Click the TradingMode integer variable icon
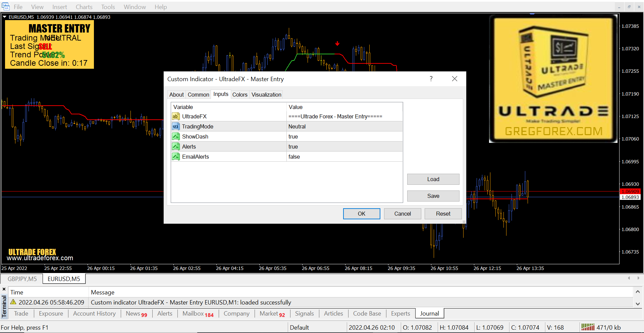The width and height of the screenshot is (644, 333). 175,126
